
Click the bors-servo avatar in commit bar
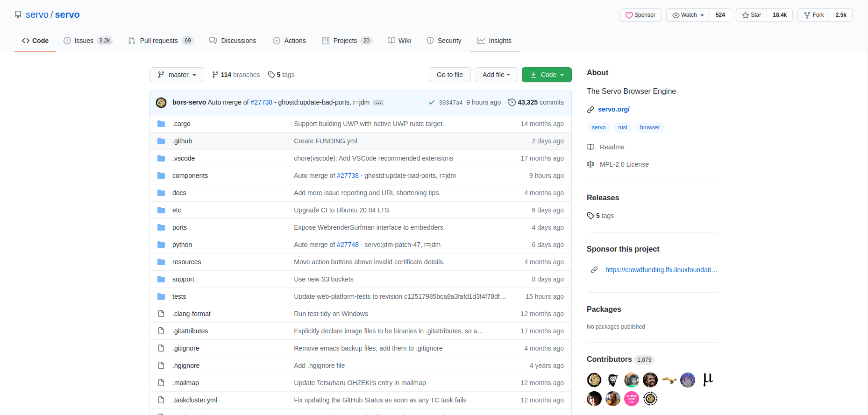[x=161, y=103]
